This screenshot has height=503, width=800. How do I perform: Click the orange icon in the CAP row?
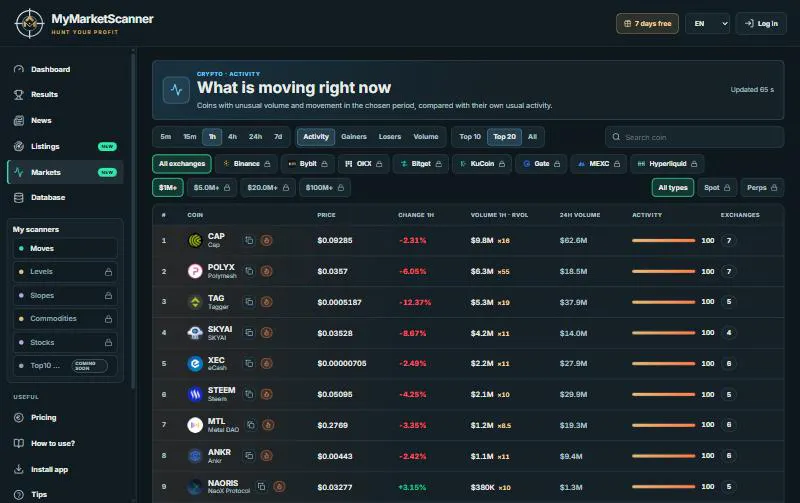point(266,240)
